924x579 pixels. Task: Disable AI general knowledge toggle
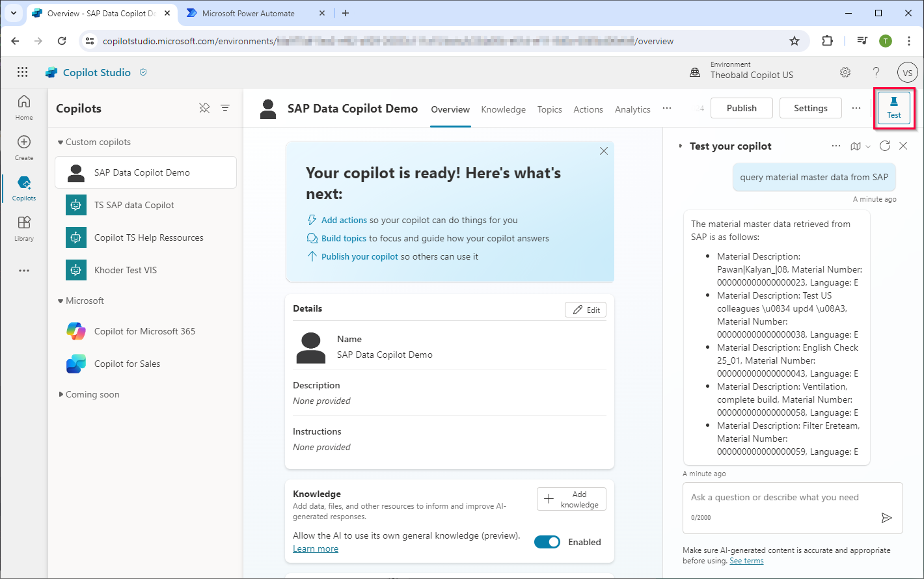[x=547, y=542]
